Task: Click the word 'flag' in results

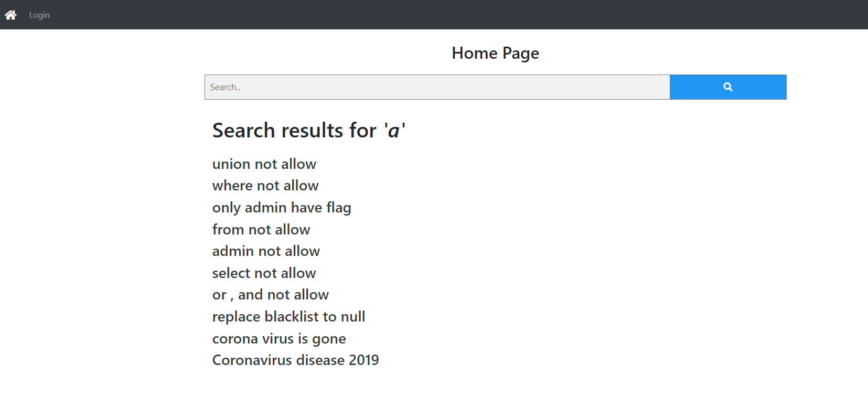Action: click(338, 208)
